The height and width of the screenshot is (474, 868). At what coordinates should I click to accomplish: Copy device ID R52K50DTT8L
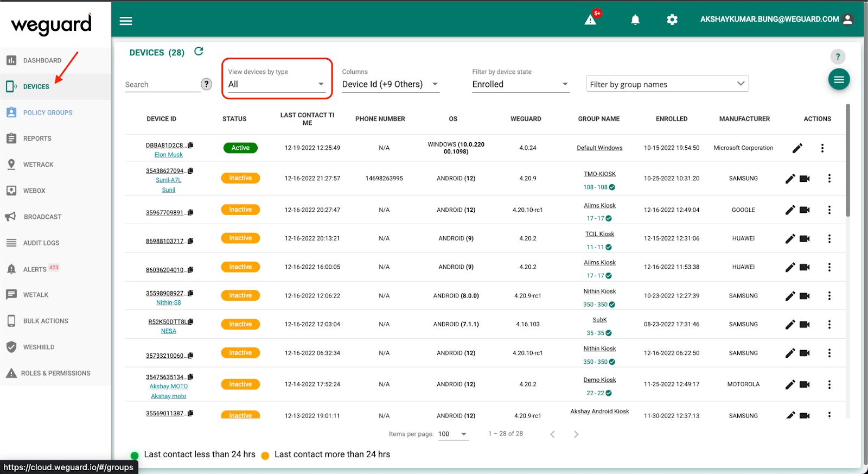tap(190, 321)
